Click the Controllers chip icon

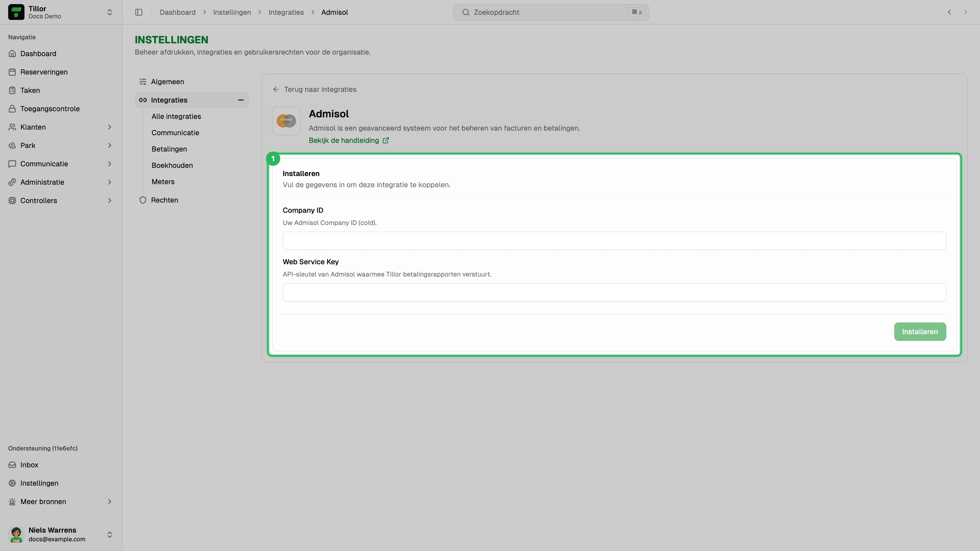pos(12,201)
